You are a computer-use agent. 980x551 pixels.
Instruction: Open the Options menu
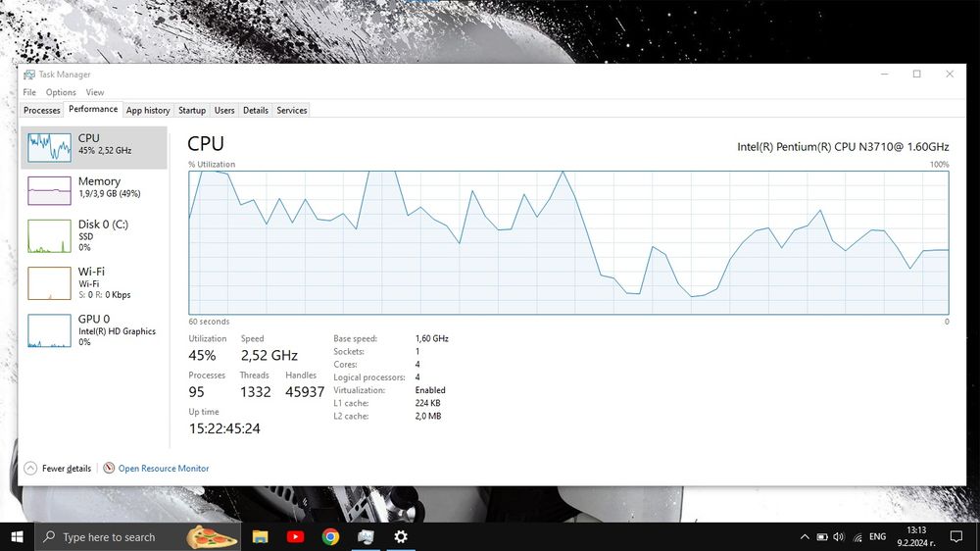coord(61,92)
